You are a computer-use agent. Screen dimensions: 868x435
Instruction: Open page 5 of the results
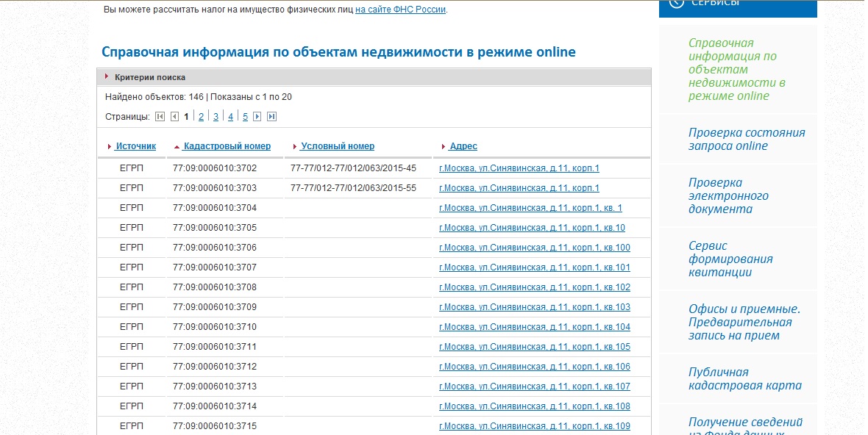(x=245, y=117)
